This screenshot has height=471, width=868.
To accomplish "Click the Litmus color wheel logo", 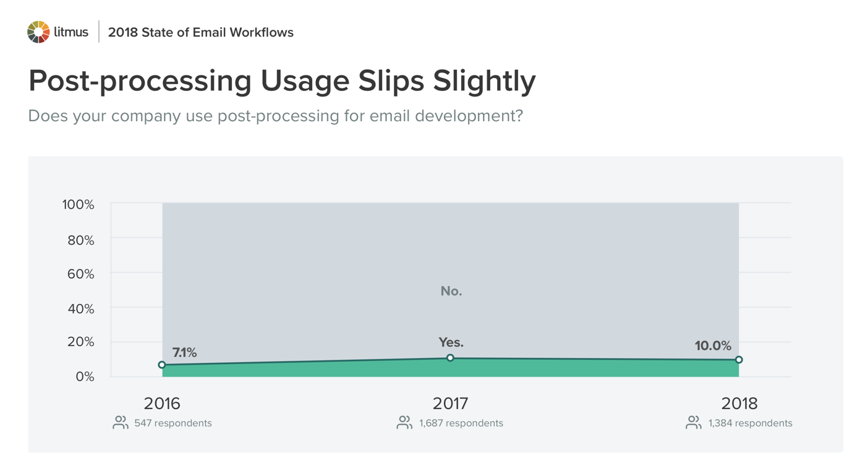I will tap(38, 32).
